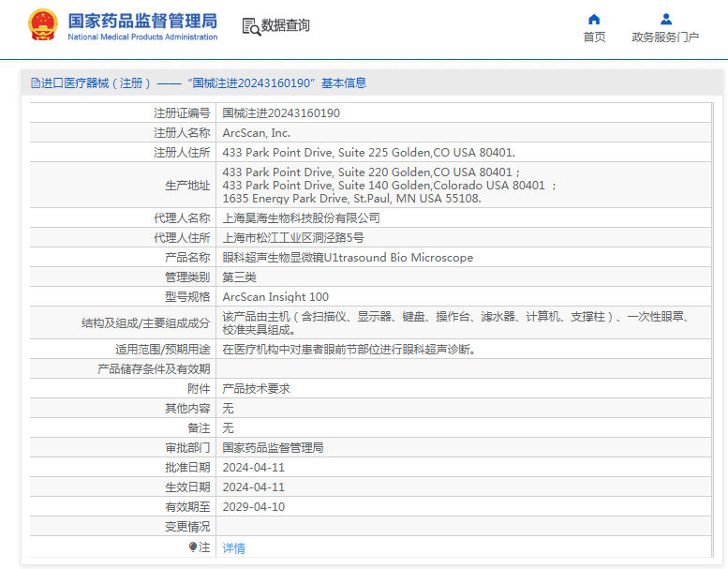
Task: Click the 型号规格 label
Action: pyautogui.click(x=187, y=297)
